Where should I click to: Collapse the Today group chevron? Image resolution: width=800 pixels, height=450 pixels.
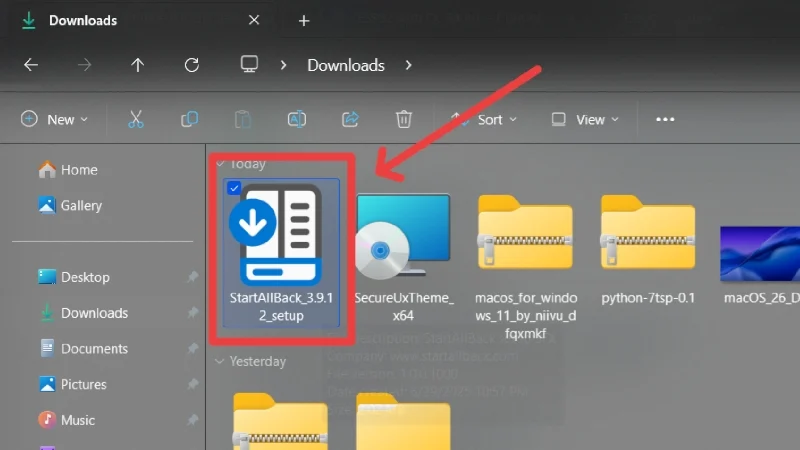click(x=220, y=164)
